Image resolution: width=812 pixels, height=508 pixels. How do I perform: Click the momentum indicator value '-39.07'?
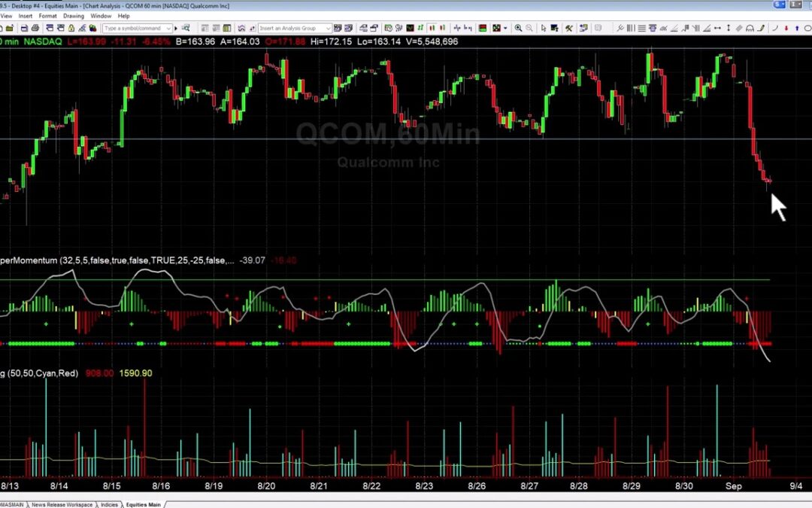pos(253,260)
